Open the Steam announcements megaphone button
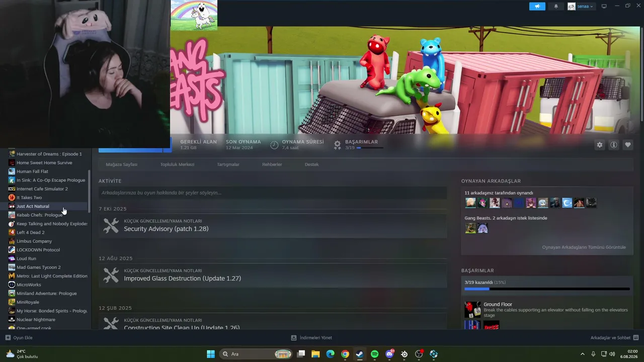 click(x=537, y=7)
